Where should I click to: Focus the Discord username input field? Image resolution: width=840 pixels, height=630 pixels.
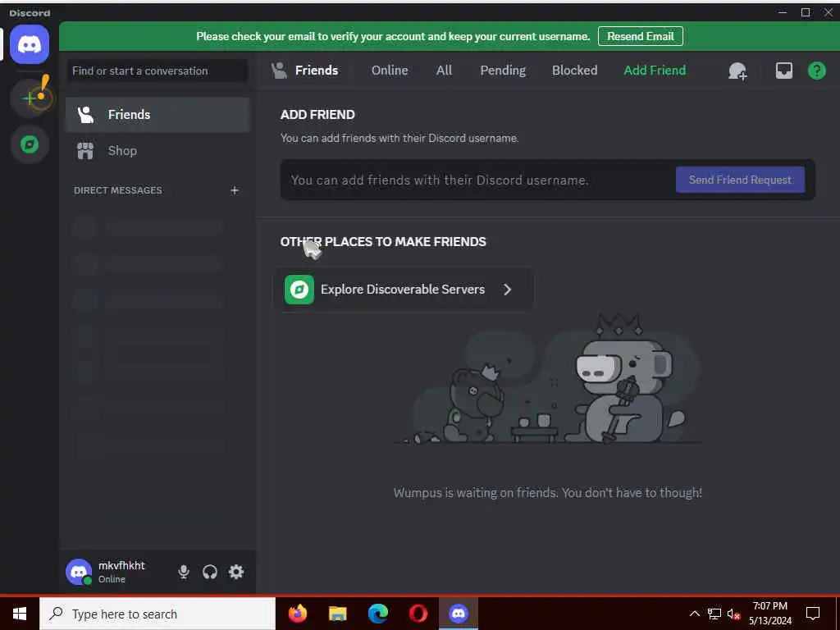(477, 180)
